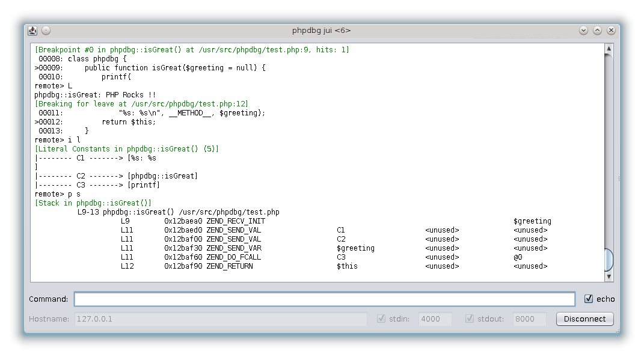This screenshot has width=644, height=357.
Task: Click the ZEND_RETURN line in console output
Action: pyautogui.click(x=229, y=266)
